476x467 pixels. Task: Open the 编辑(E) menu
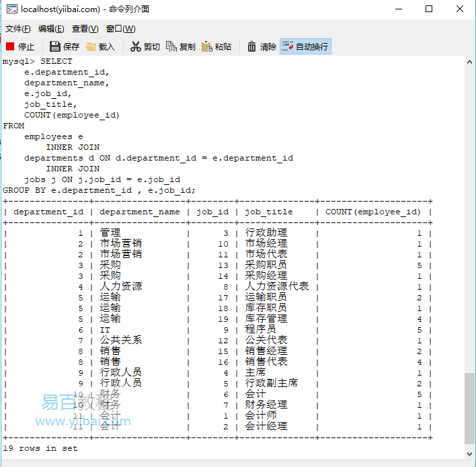(x=51, y=29)
